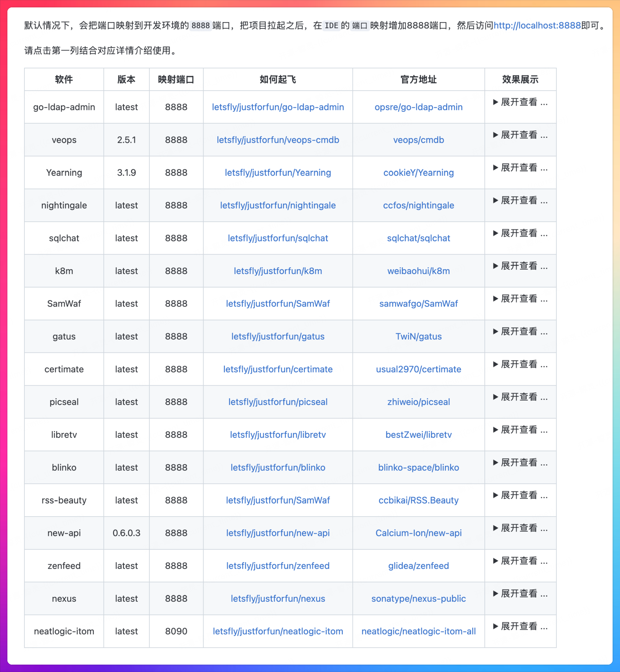Open letsfly/justforfun/veops-cmdb tutorial
The image size is (620, 672).
point(277,140)
